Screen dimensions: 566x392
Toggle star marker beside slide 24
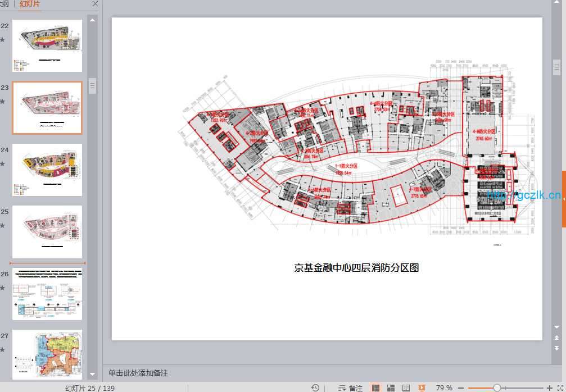[3, 164]
